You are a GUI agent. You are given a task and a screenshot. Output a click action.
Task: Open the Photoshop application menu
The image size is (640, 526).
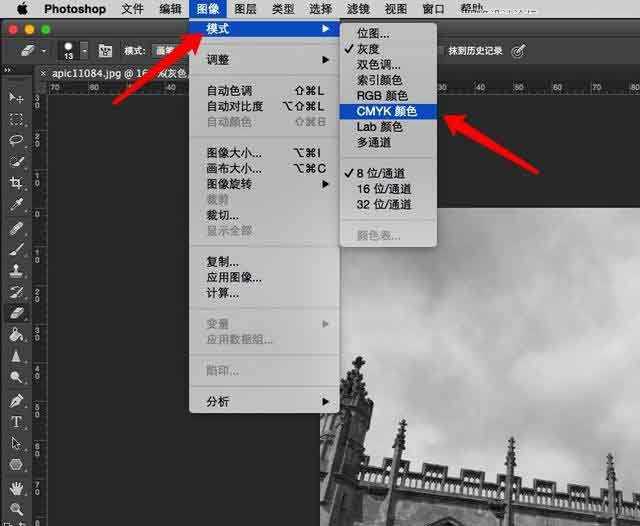point(75,9)
